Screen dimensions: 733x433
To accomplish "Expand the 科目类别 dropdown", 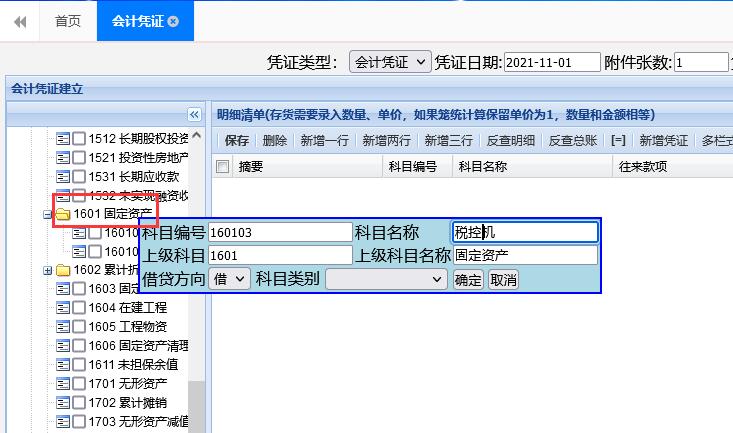I will pos(386,279).
